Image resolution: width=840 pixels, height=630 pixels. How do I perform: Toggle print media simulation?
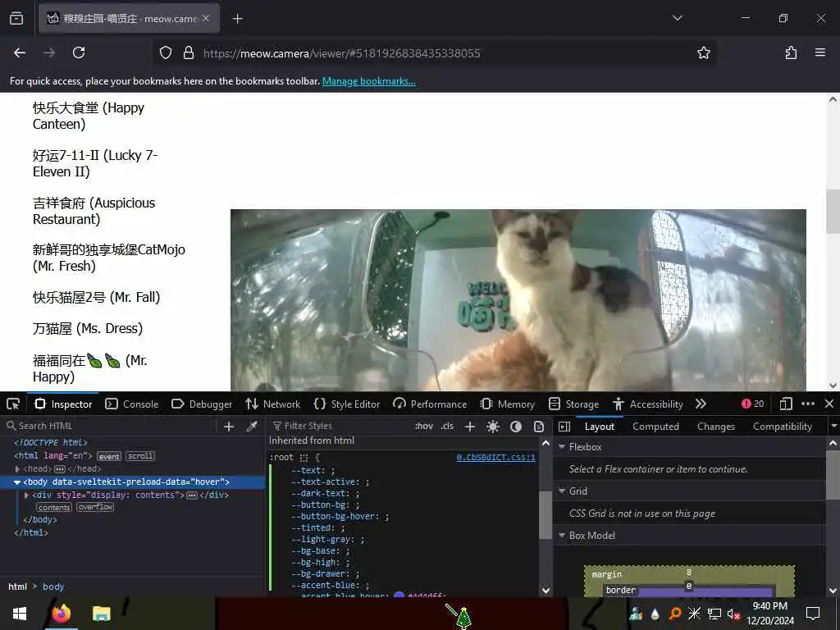pyautogui.click(x=539, y=427)
